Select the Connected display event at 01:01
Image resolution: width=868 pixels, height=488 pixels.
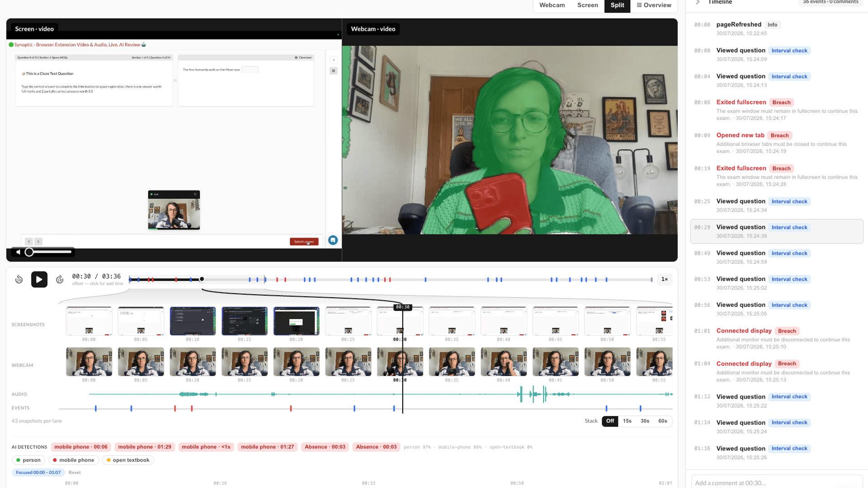tap(777, 338)
